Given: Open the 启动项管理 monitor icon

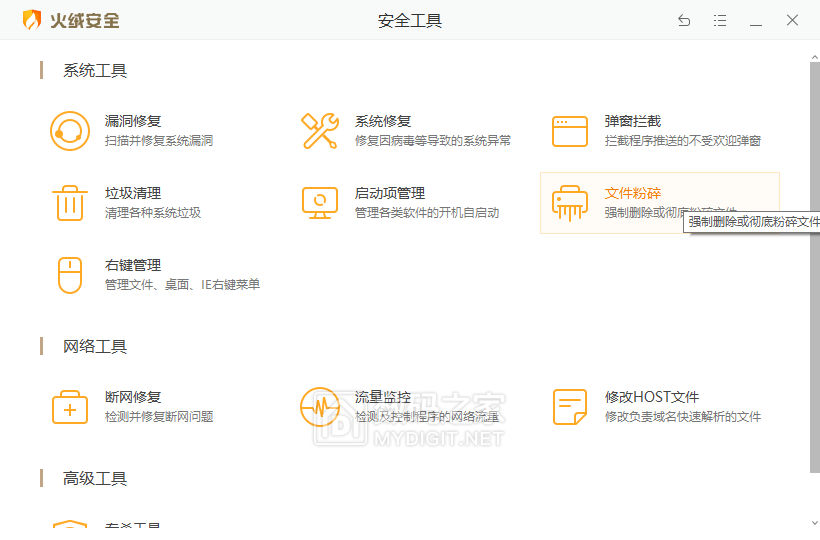Looking at the screenshot, I should pos(320,203).
